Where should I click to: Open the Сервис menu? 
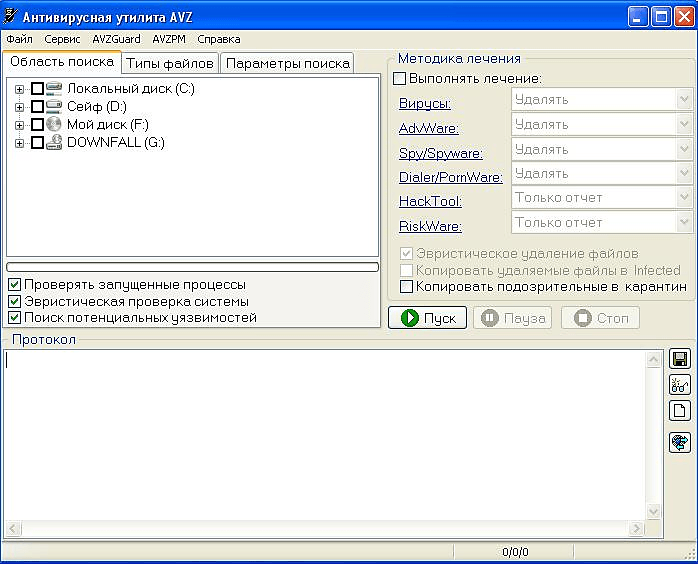click(62, 39)
